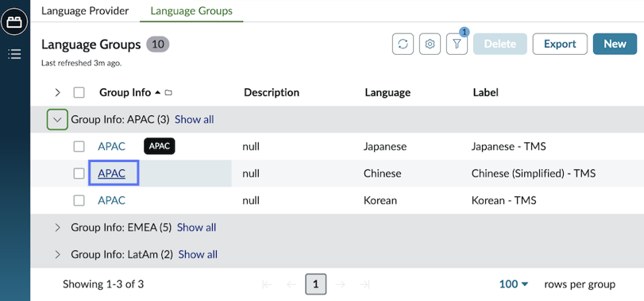Expand the LatAm group
This screenshot has width=644, height=301.
click(57, 255)
